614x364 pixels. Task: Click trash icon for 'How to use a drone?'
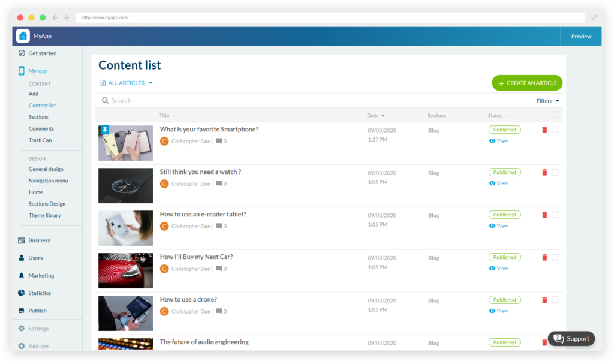(544, 300)
